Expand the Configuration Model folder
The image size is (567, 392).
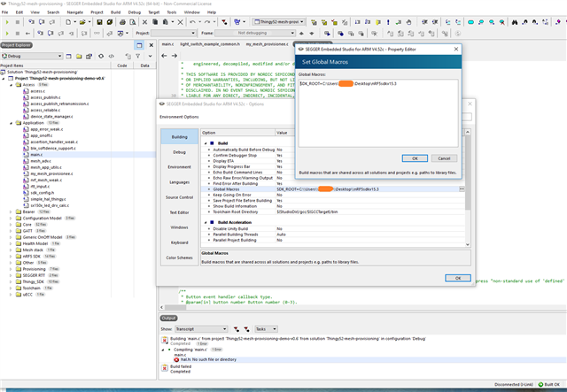[x=11, y=219]
